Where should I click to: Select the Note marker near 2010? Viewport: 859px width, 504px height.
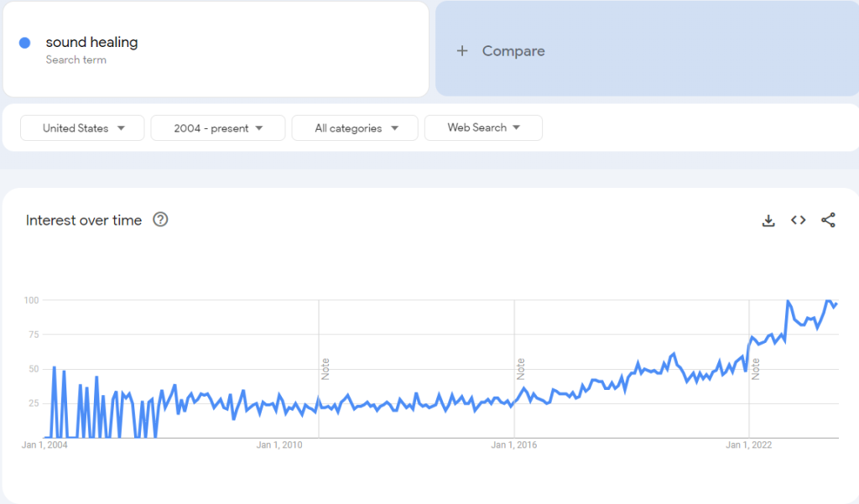325,368
